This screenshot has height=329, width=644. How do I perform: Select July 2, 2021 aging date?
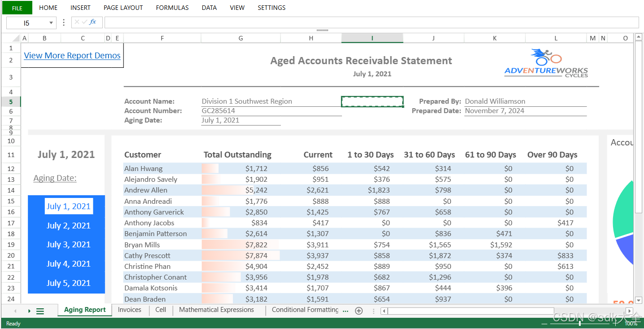pos(69,226)
